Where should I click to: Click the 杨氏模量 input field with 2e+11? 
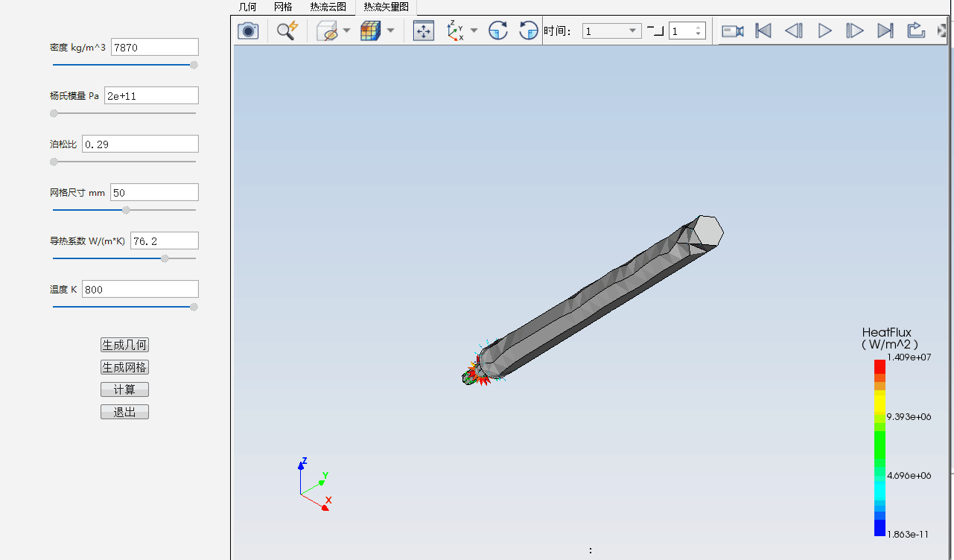click(x=152, y=95)
